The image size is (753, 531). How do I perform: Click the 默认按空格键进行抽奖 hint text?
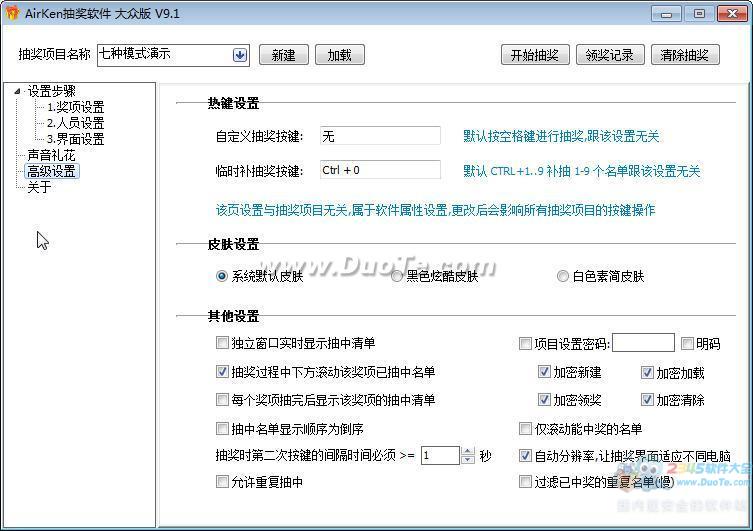tap(561, 136)
